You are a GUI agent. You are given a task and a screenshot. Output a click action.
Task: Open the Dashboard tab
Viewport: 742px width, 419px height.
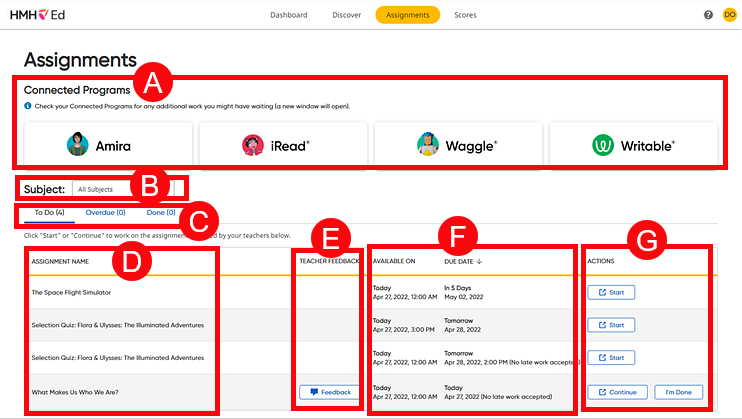click(x=289, y=15)
